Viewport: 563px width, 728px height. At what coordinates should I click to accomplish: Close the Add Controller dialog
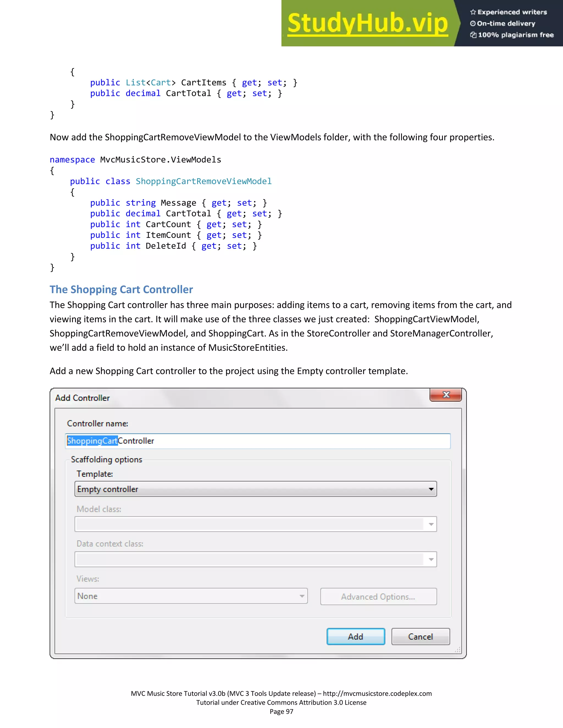[446, 395]
